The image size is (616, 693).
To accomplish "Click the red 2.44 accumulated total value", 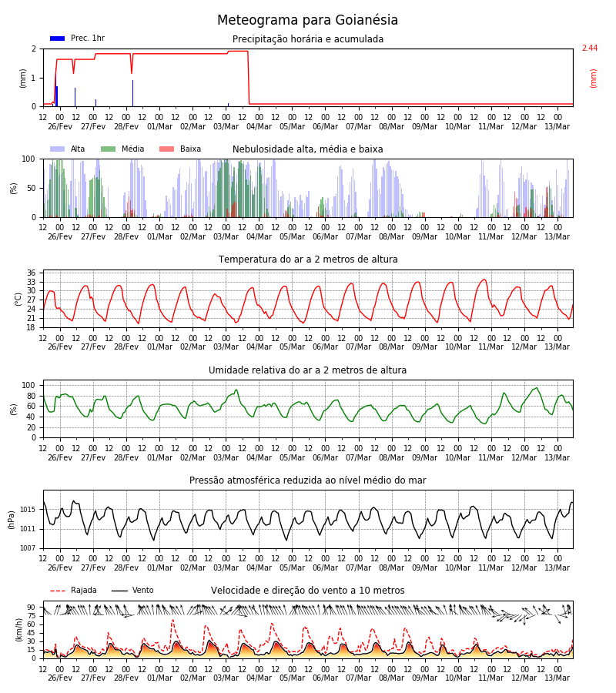I will click(590, 49).
